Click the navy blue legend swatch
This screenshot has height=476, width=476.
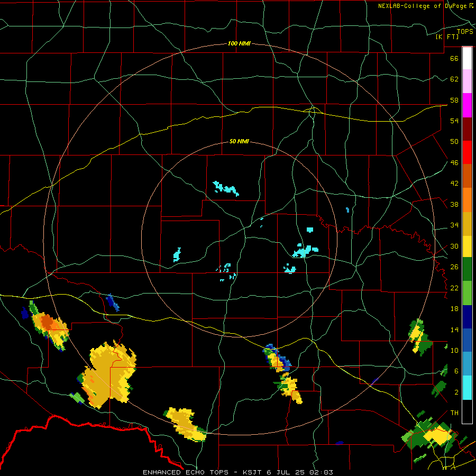(467, 317)
